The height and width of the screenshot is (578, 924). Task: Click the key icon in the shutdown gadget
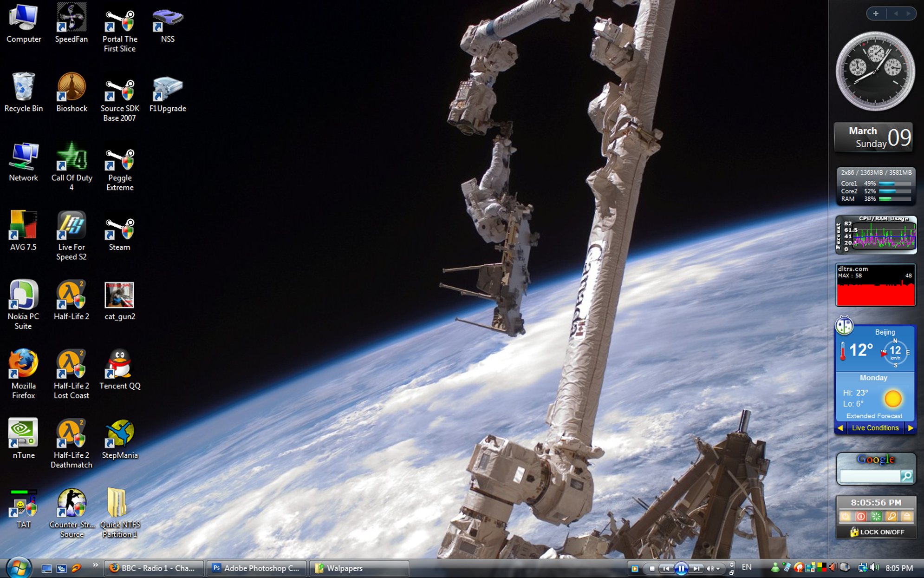(x=891, y=517)
